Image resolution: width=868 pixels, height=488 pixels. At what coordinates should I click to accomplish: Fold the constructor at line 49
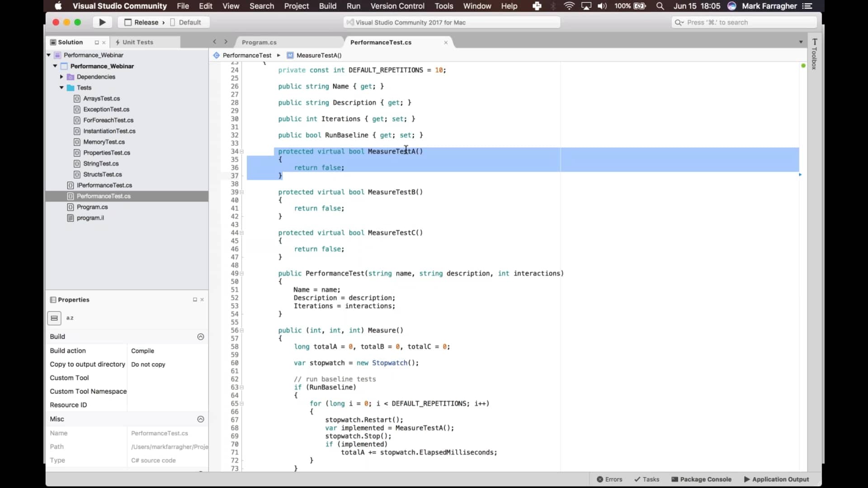(x=242, y=274)
